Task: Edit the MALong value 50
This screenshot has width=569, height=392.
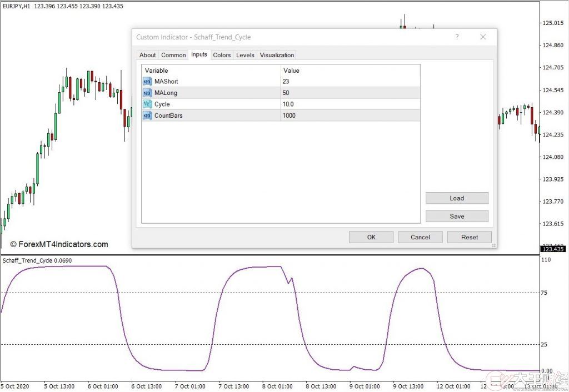Action: (x=351, y=93)
